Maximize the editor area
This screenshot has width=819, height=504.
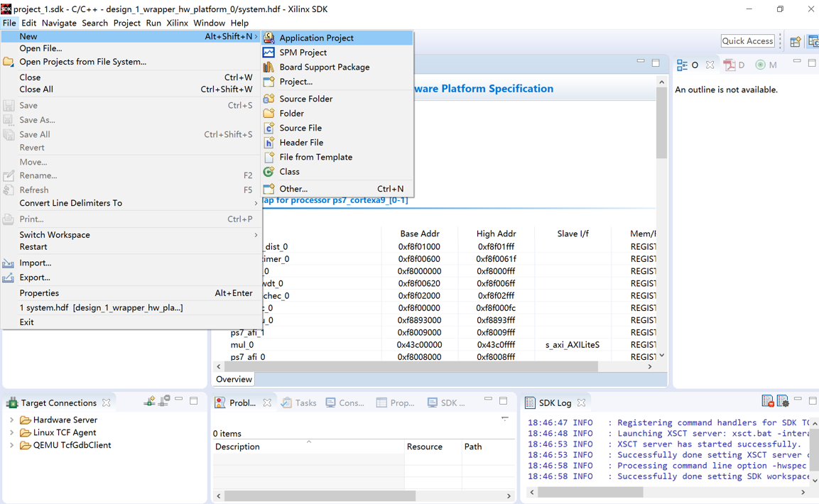pyautogui.click(x=656, y=63)
